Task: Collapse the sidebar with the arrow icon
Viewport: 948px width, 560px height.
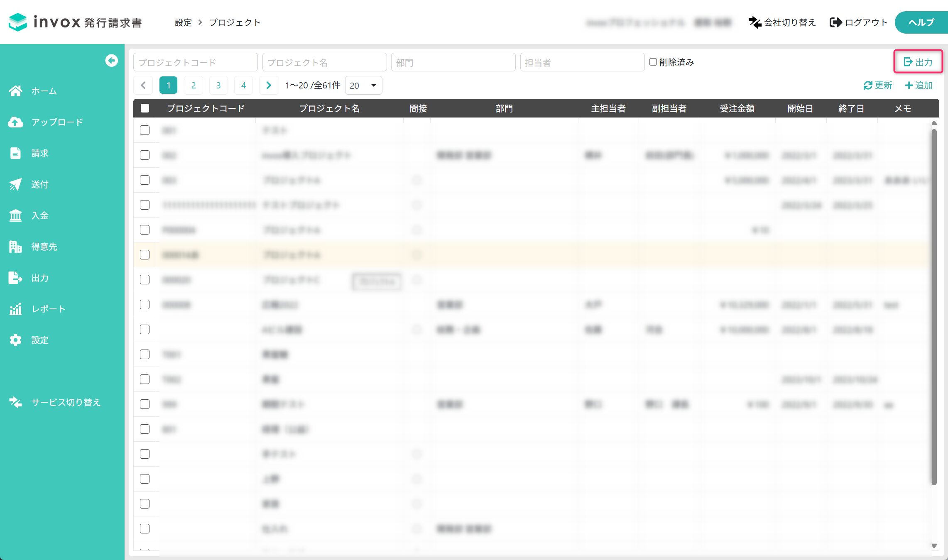Action: 111,61
